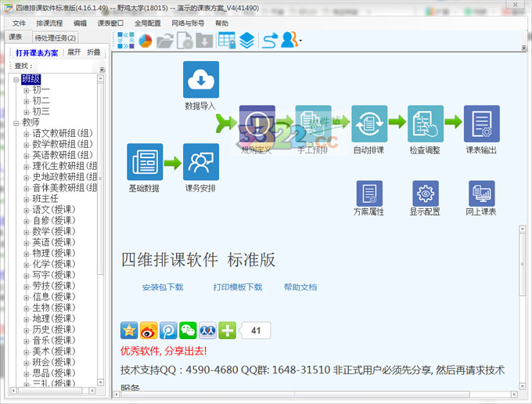Share via the Renren icon

coord(207,330)
